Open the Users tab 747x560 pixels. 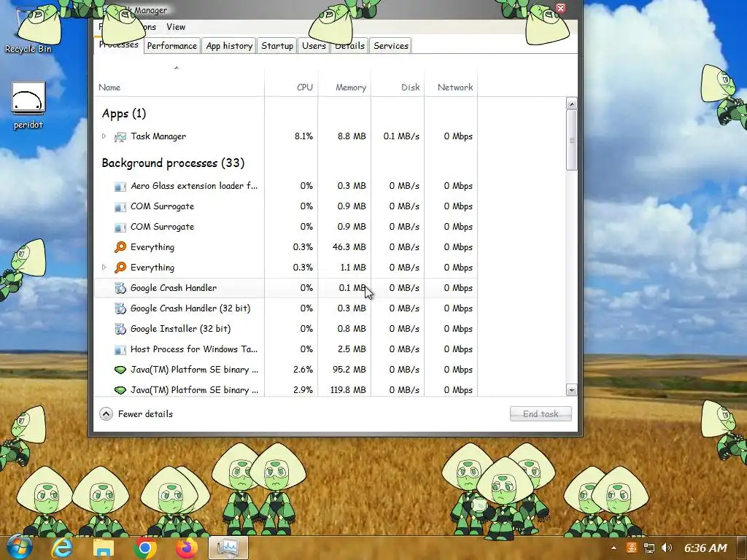tap(314, 46)
